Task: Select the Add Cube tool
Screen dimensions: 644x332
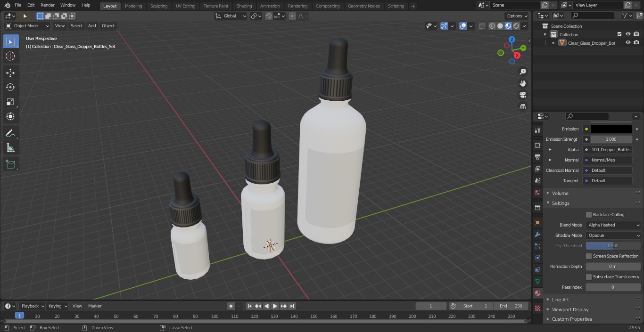Action: (x=10, y=165)
